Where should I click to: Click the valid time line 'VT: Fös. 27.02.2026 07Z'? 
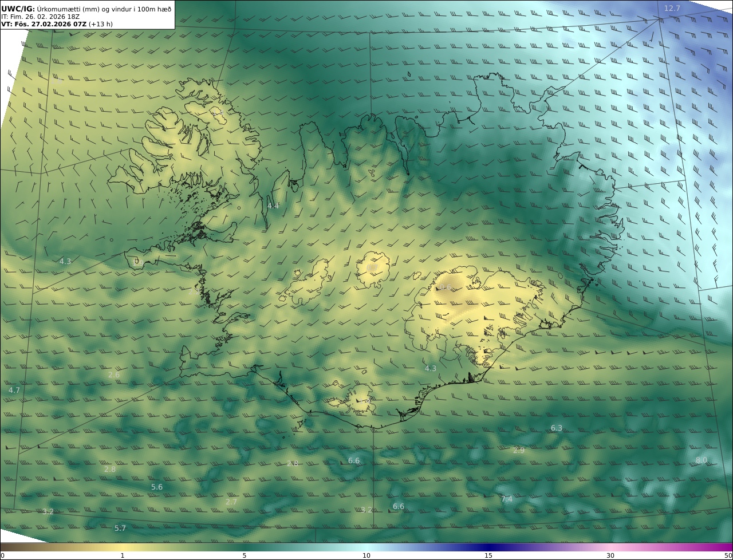click(x=44, y=24)
